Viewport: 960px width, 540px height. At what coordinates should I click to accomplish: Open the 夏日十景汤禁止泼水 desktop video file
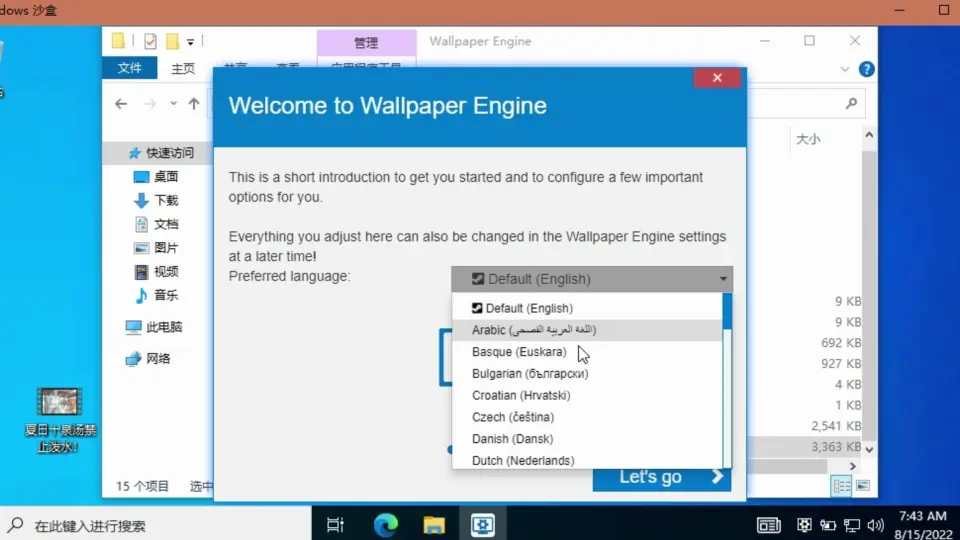59,420
